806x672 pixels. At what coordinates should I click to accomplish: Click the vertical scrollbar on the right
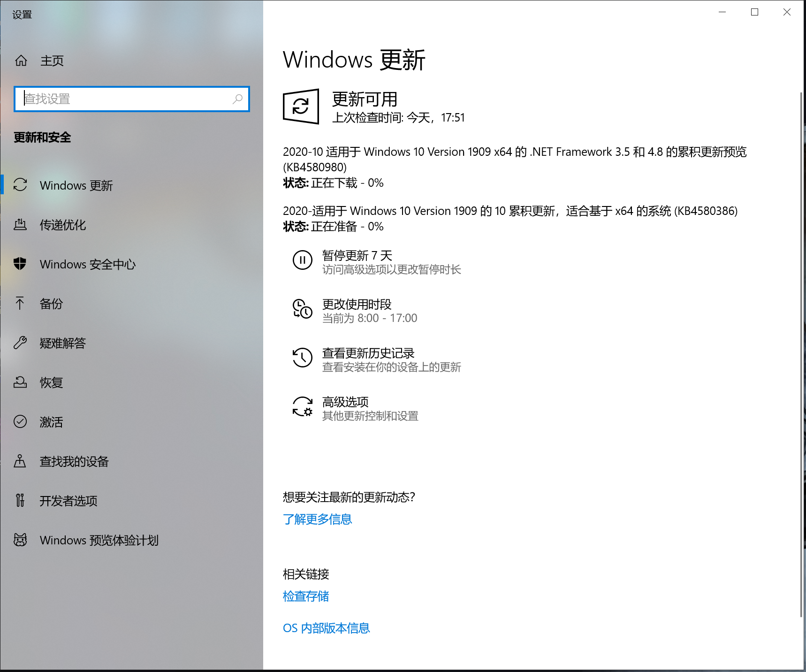[x=801, y=355]
